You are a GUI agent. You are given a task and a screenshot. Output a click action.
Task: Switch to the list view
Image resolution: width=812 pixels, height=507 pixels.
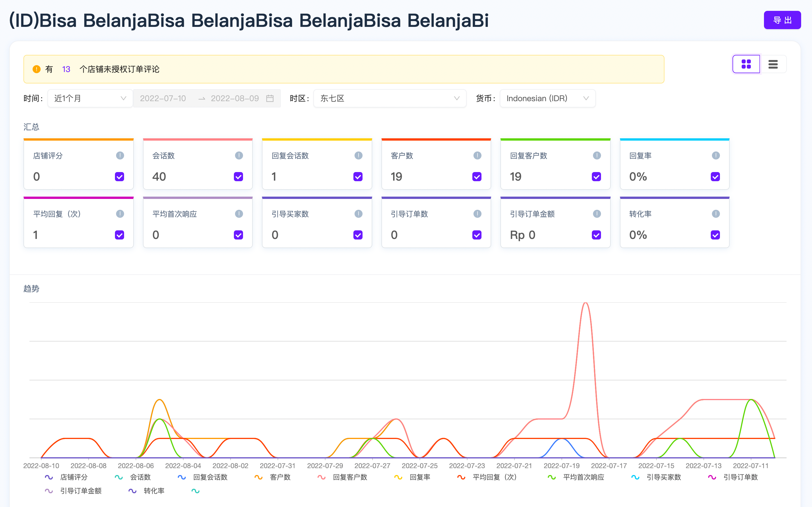tap(773, 64)
